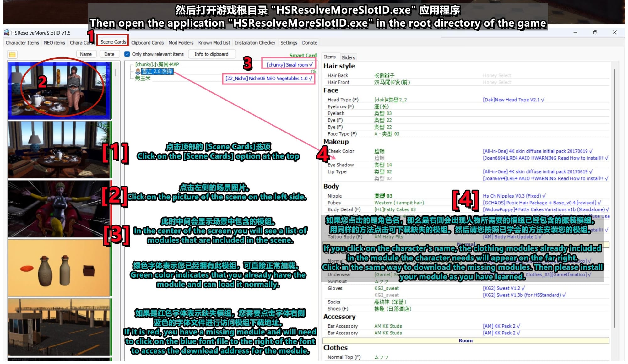Image resolution: width=628 pixels, height=364 pixels.
Task: Select the 雪江 2.6 改胸 character entry
Action: 157,72
